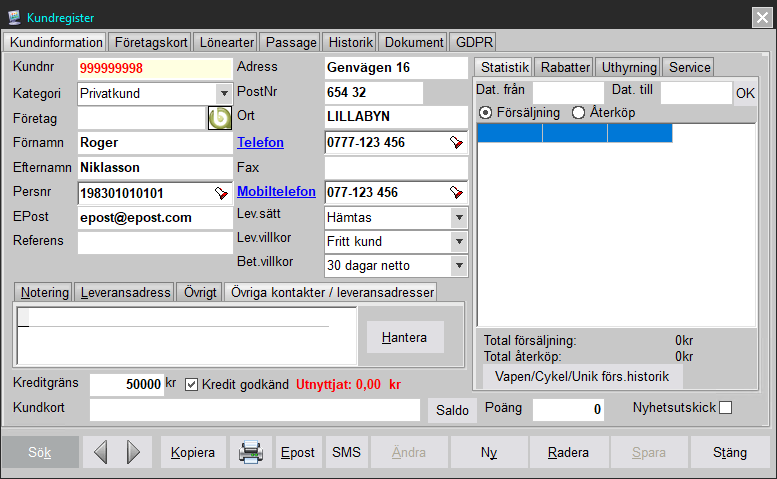Click the Kundkort input field
The width and height of the screenshot is (777, 479).
tap(255, 409)
